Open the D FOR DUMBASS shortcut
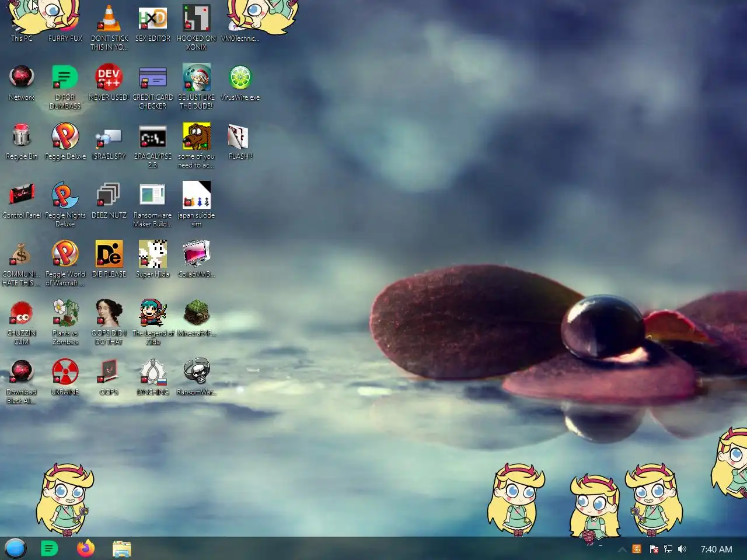The image size is (747, 560). pyautogui.click(x=65, y=86)
